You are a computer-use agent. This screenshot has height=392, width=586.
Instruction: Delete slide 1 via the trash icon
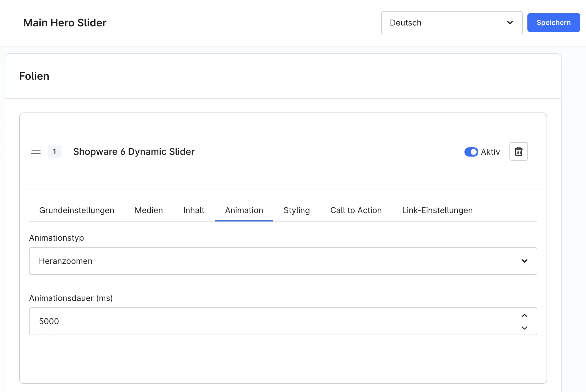[518, 151]
